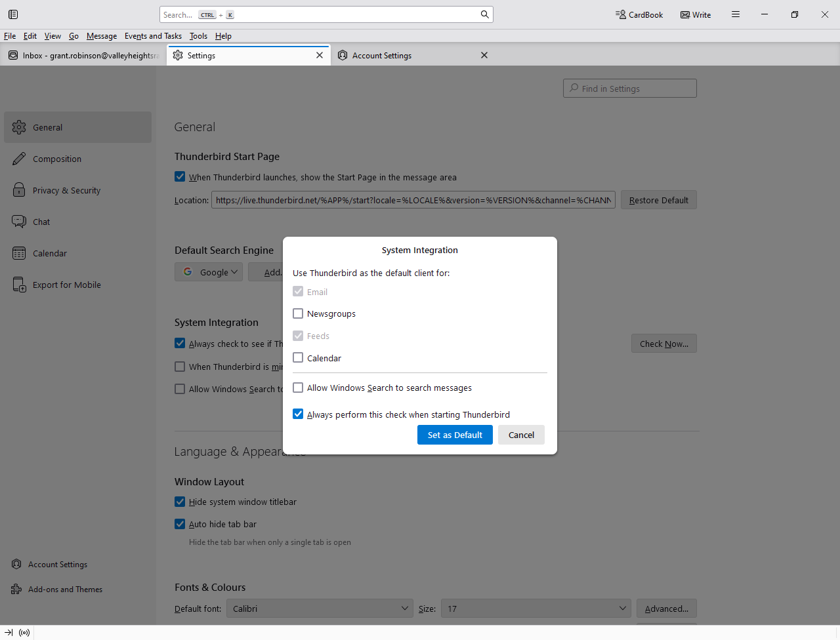
Task: Toggle the show Start Page on launch checkbox
Action: click(x=180, y=176)
